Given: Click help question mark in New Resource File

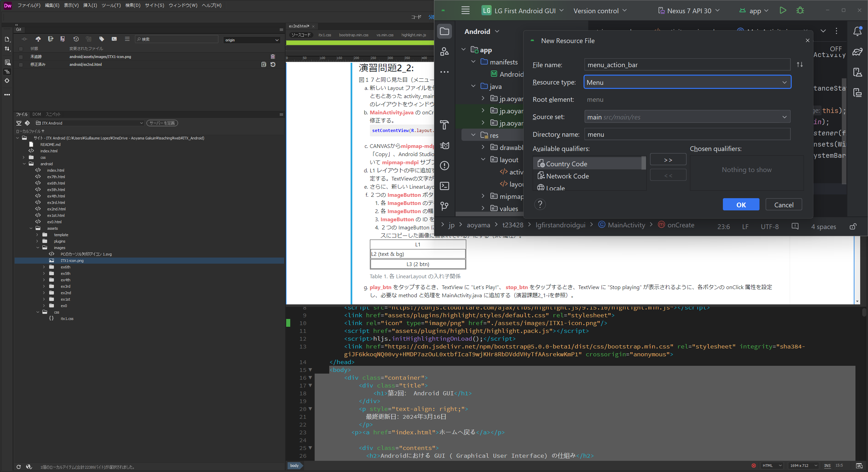Looking at the screenshot, I should (x=540, y=204).
